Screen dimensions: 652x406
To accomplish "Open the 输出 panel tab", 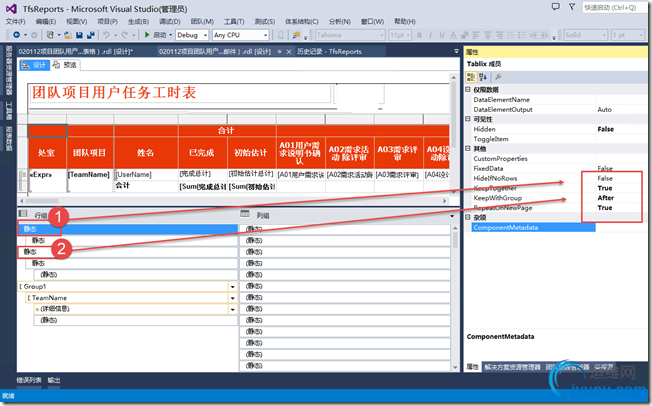I will (54, 380).
